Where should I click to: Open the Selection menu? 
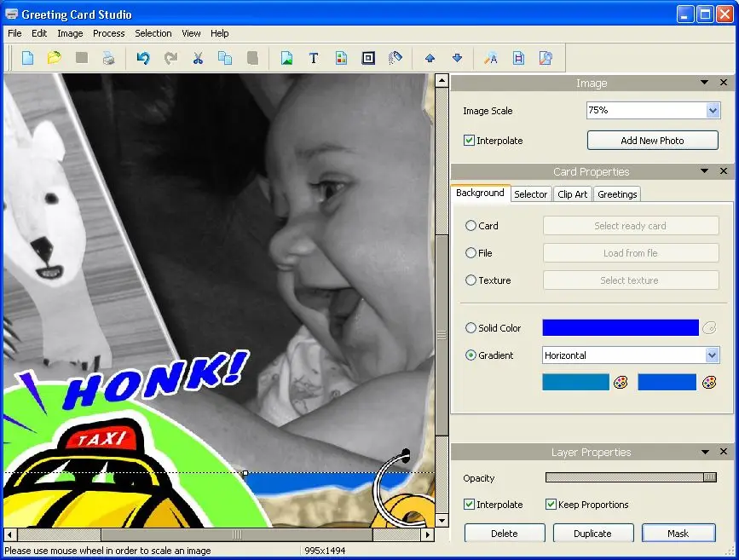(153, 33)
